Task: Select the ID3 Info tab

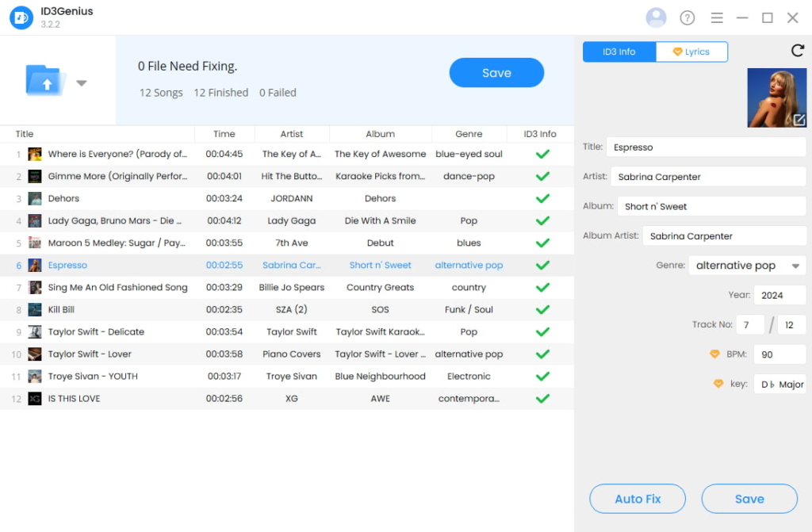Action: (619, 51)
